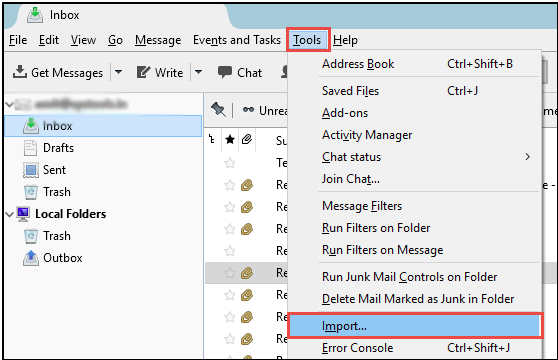558x360 pixels.
Task: Open the Edit menu
Action: click(x=49, y=40)
